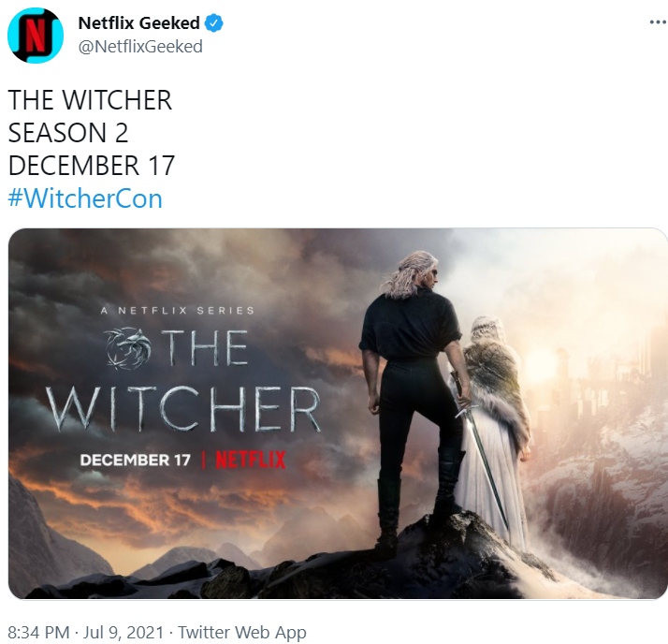668x644 pixels.
Task: Open the Netflix Geeked display name
Action: [x=138, y=23]
